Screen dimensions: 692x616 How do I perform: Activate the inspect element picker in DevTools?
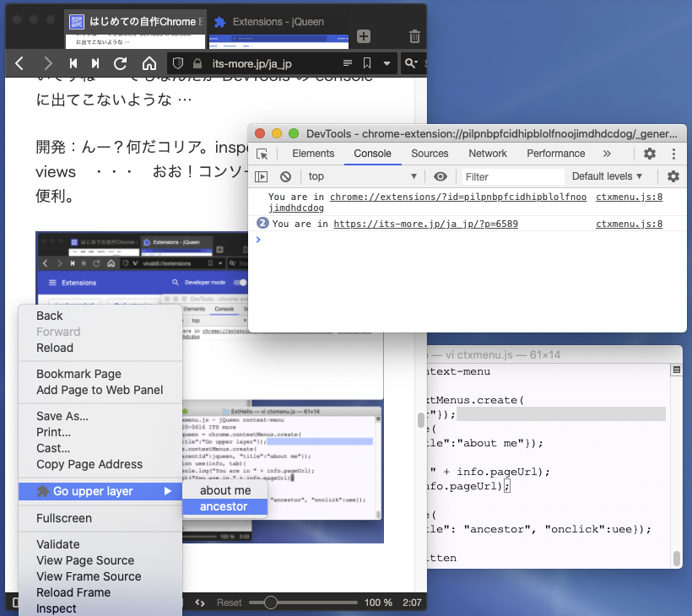click(262, 154)
